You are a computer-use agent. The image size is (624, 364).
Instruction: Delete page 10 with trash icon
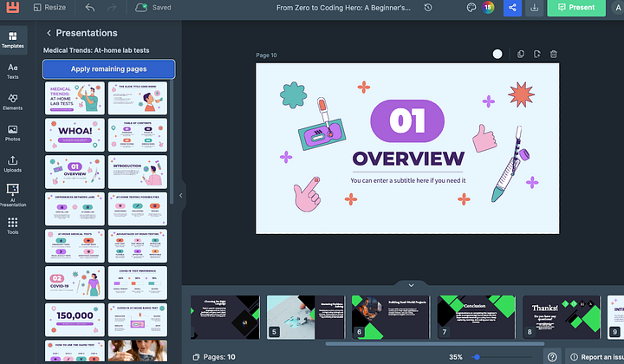coord(554,54)
